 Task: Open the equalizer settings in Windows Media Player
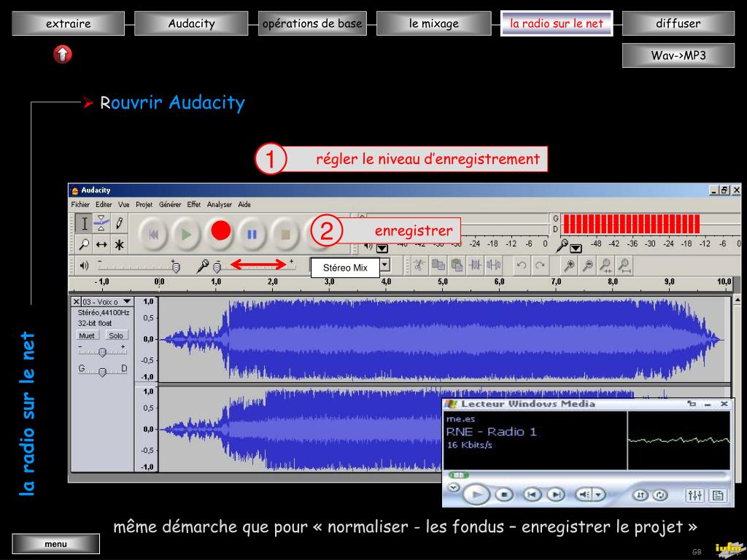[694, 495]
